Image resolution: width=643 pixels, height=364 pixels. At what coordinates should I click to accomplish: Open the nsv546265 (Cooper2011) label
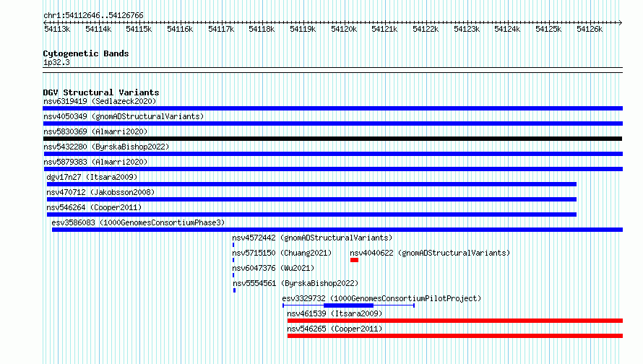(335, 329)
